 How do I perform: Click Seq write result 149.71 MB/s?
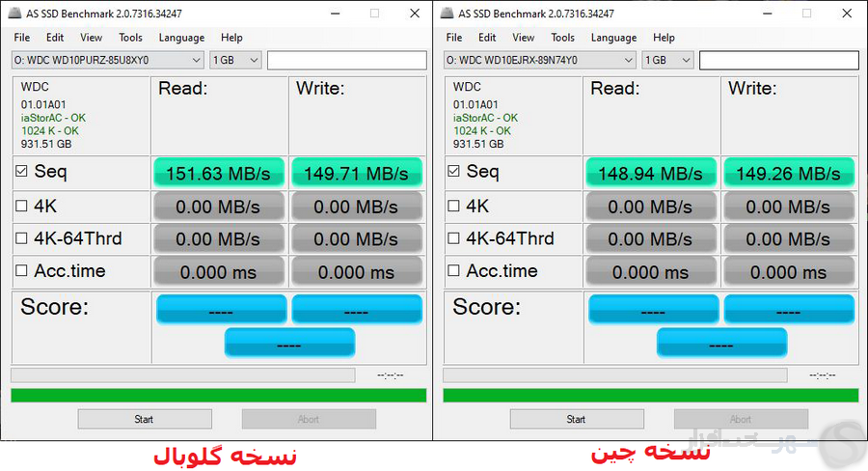357,173
